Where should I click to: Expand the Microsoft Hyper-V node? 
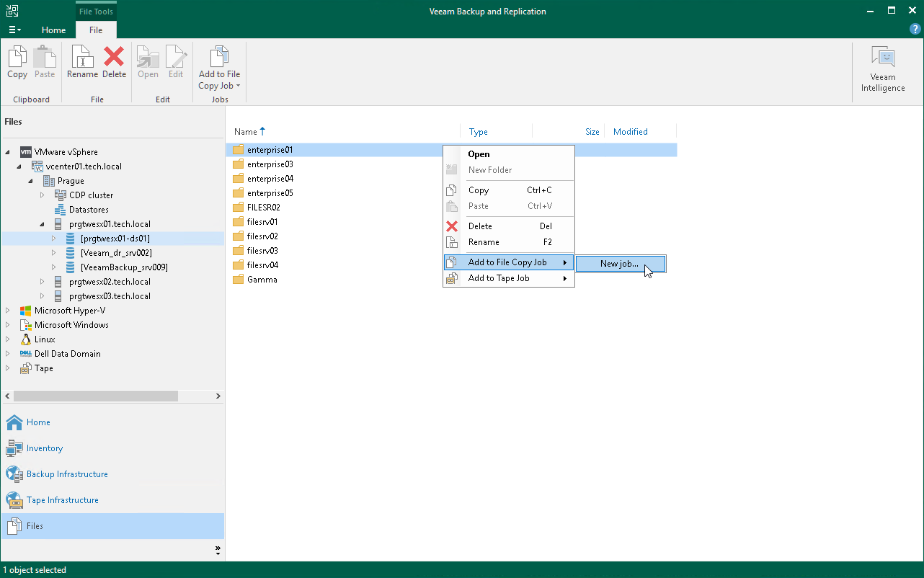8,311
